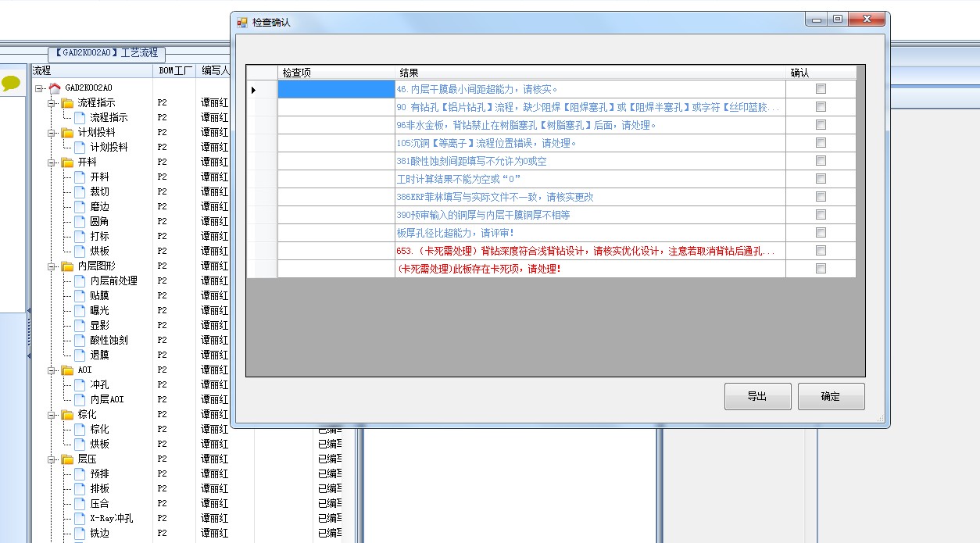The height and width of the screenshot is (543, 980).
Task: Select the 铣边 tree row
Action: coord(99,533)
